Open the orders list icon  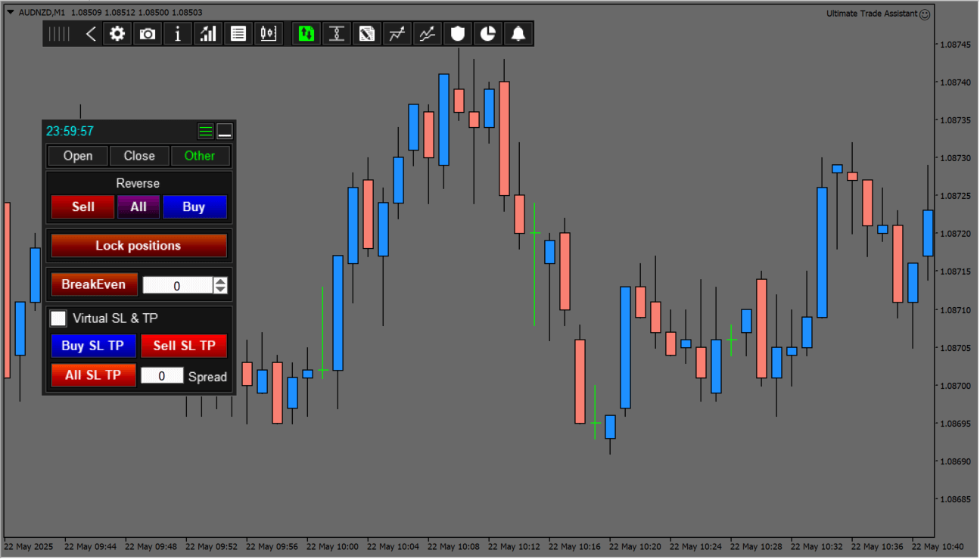click(x=238, y=34)
